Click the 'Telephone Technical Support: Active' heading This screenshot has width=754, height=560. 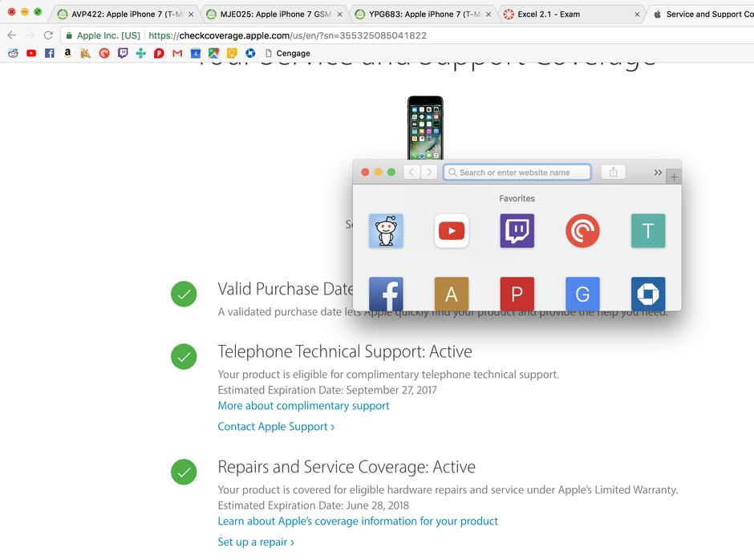pyautogui.click(x=345, y=351)
